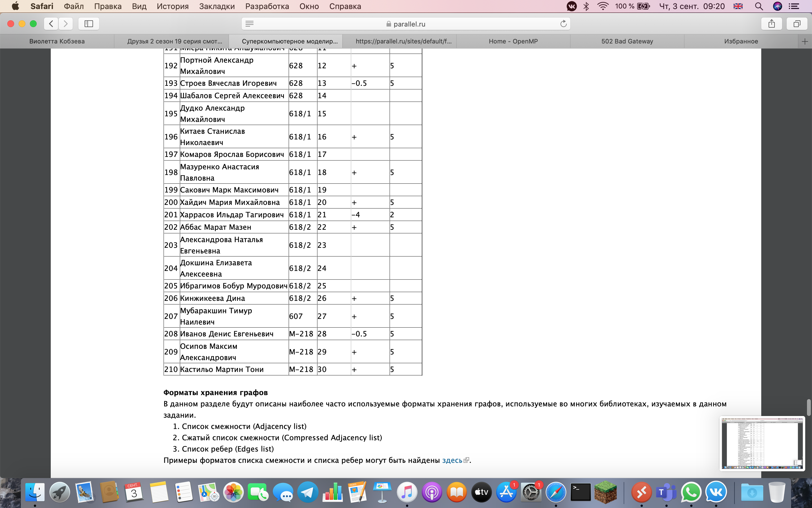Follow the здесь link
Screen dimensions: 812x508
[452, 460]
